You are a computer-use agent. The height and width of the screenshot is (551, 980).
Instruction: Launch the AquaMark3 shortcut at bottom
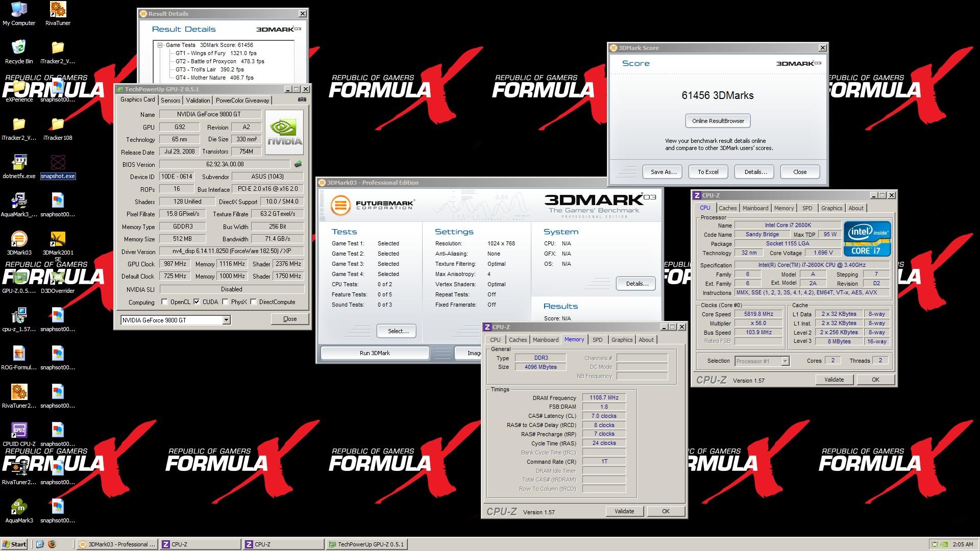19,511
